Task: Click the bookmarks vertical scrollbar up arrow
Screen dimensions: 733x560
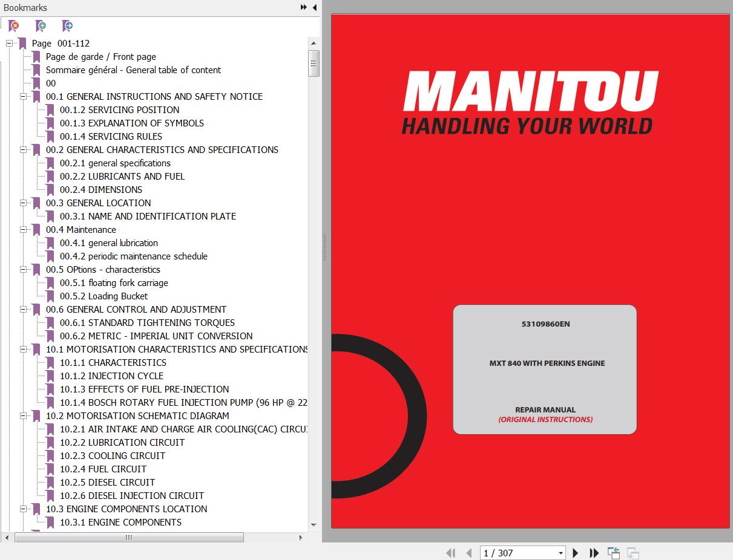Action: 314,44
